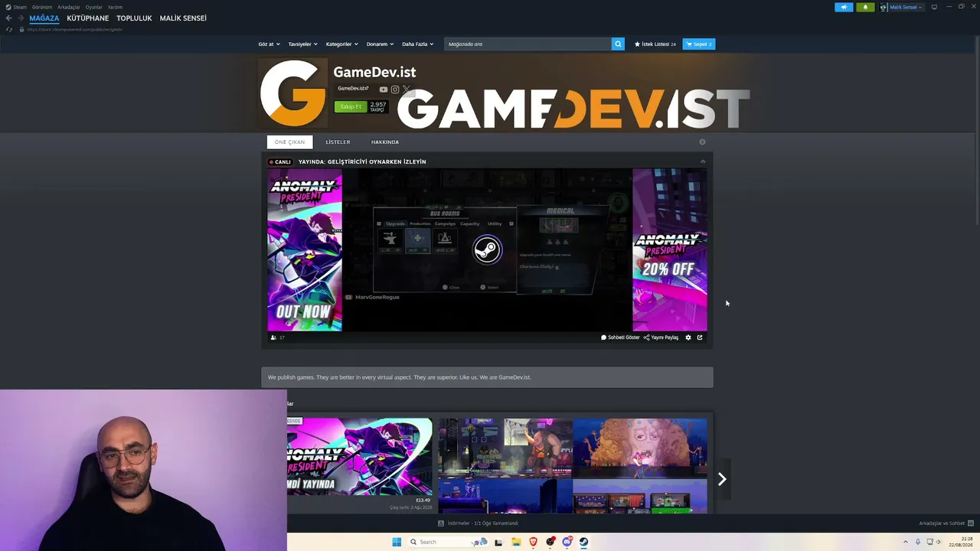980x551 pixels.
Task: Switch to the ÖNE ÇIKAN tab
Action: (x=289, y=142)
